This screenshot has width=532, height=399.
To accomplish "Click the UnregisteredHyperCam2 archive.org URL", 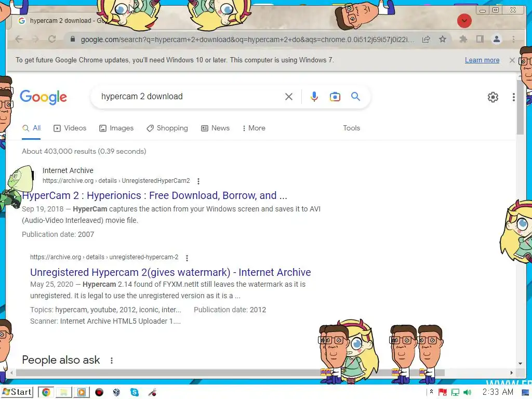I will (116, 181).
